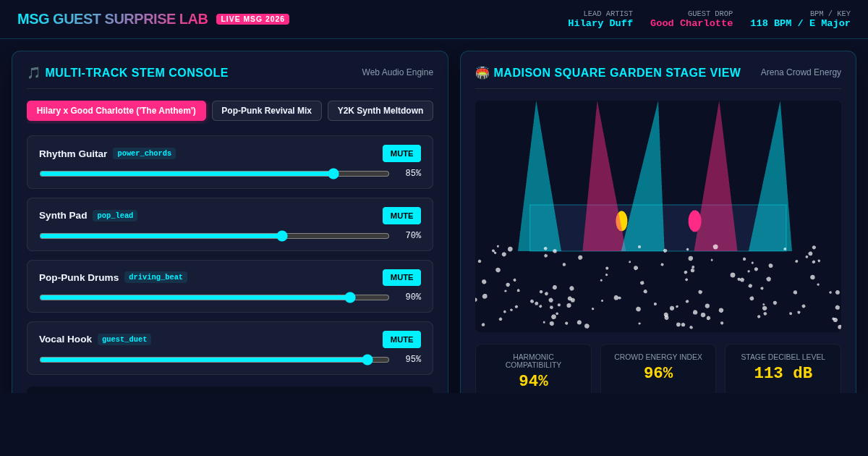Click the 90% Pop-Punk Drums volume value
The height and width of the screenshot is (456, 868).
(413, 297)
